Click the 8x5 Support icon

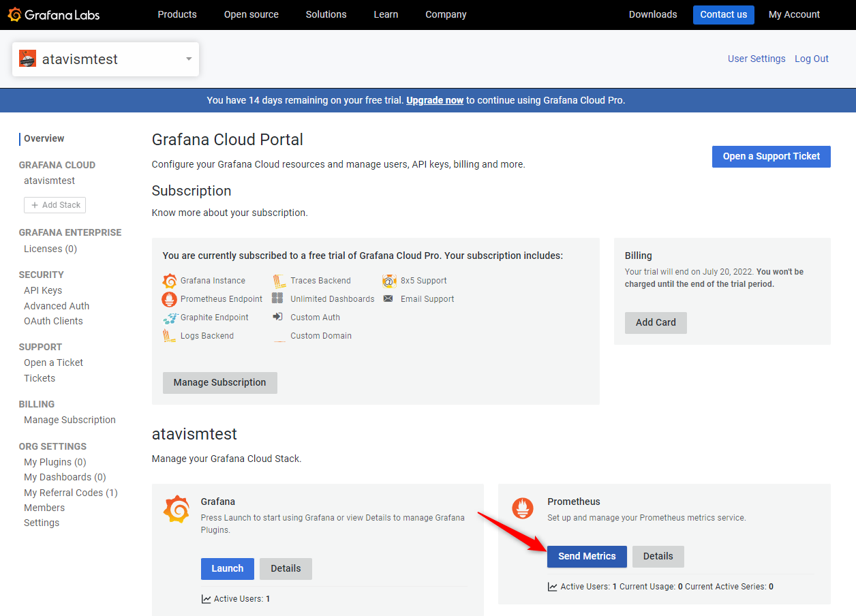click(x=388, y=281)
